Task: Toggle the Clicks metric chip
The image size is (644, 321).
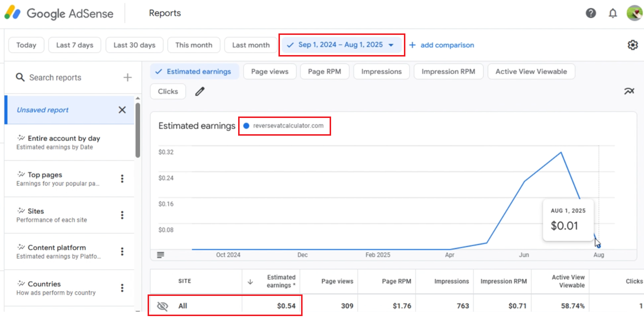Action: coord(168,91)
